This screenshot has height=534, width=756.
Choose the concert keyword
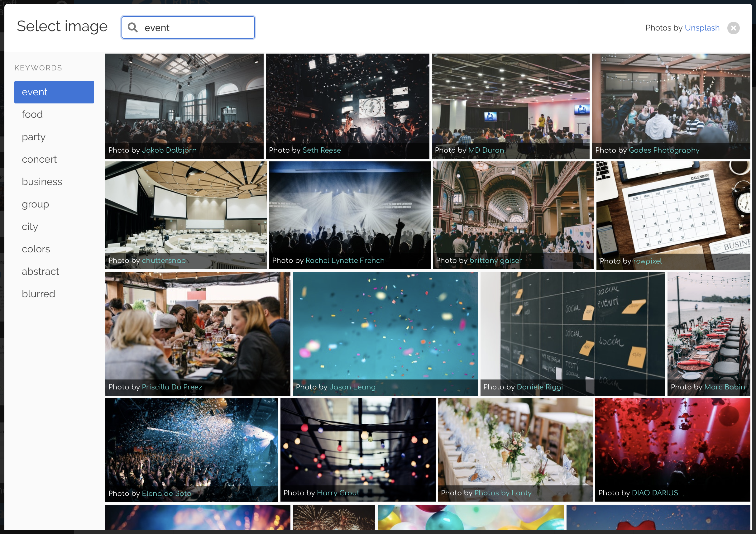[x=39, y=159]
